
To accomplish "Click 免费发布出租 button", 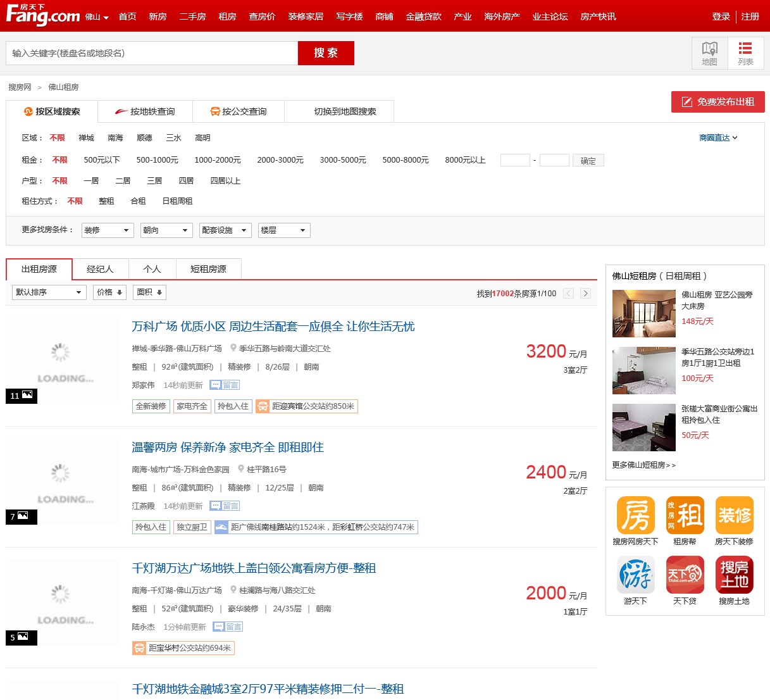I will [x=718, y=102].
